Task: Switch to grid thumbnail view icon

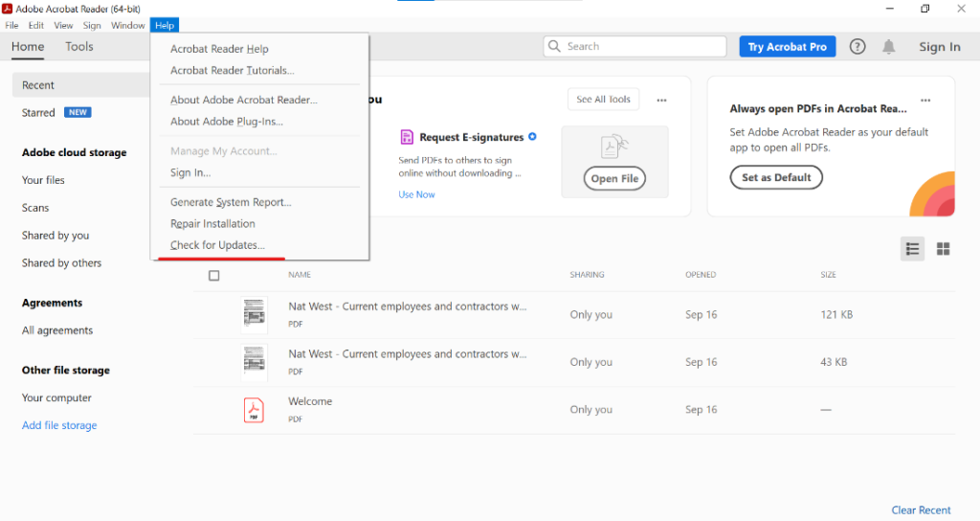Action: 943,249
